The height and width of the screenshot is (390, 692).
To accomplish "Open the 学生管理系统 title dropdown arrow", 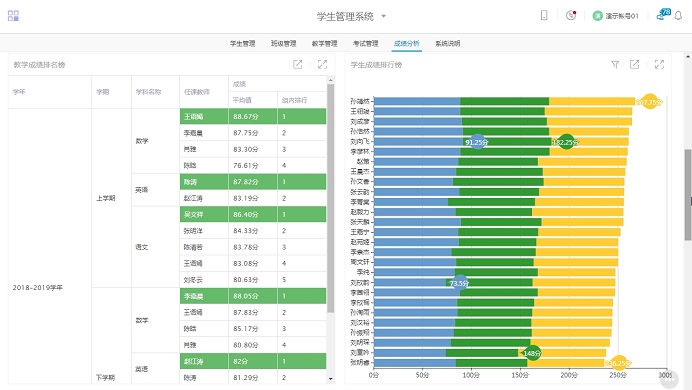I will point(384,16).
